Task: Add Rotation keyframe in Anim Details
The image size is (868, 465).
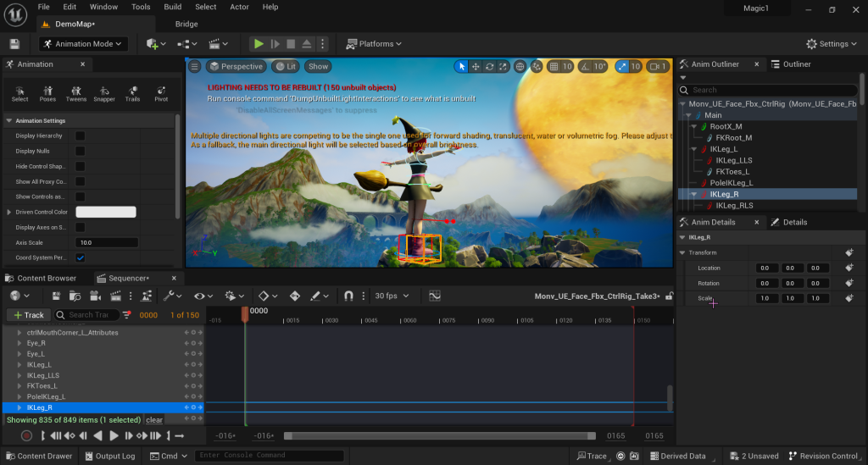Action: 849,283
